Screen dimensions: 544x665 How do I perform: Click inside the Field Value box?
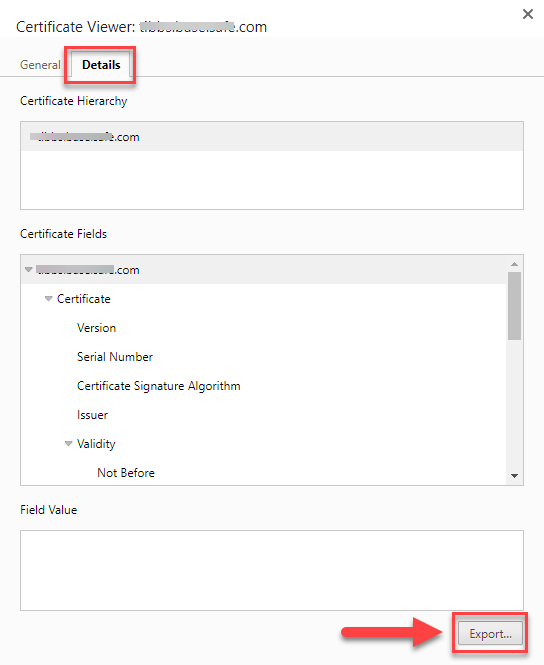(x=272, y=570)
